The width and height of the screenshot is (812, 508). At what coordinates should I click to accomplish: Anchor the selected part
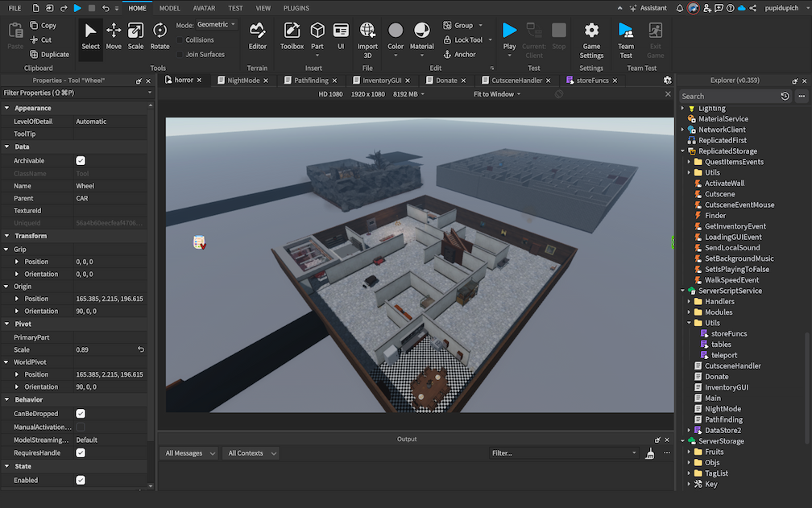click(459, 54)
